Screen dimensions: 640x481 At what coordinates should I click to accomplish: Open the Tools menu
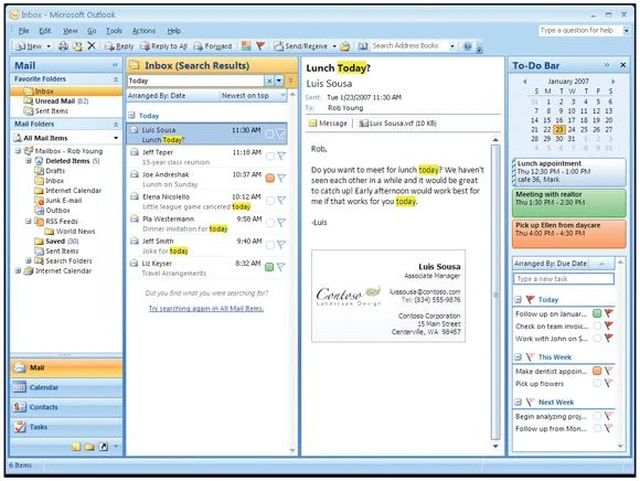click(114, 31)
